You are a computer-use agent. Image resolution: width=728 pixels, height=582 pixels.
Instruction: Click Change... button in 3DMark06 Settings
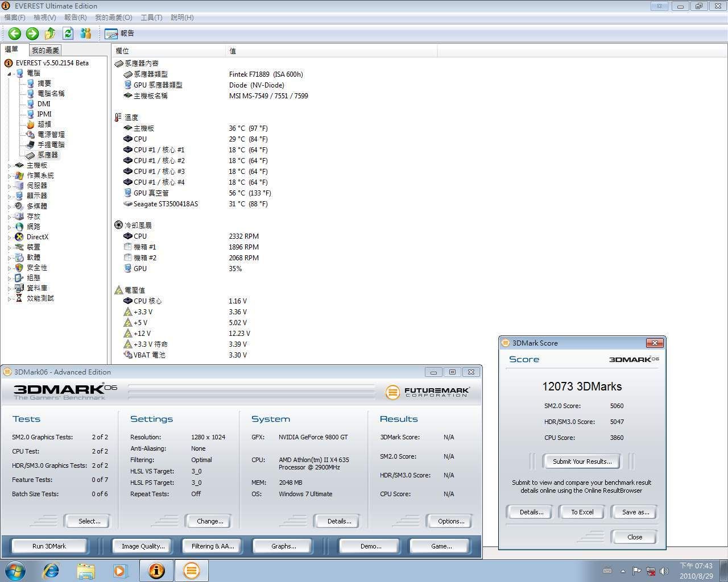210,521
